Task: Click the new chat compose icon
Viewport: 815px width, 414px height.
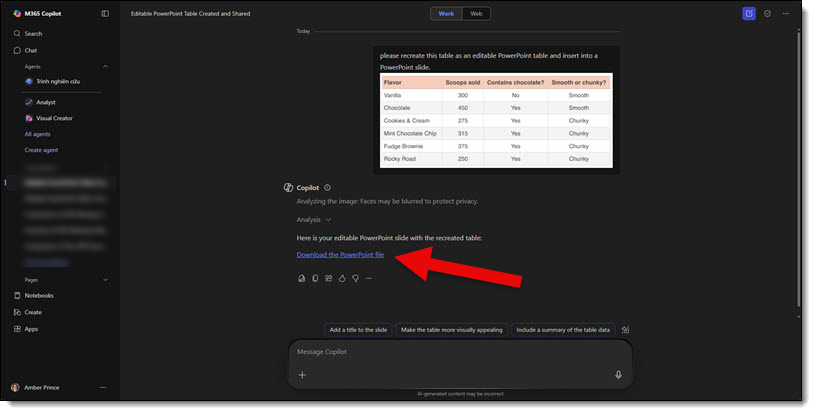Action: 749,14
